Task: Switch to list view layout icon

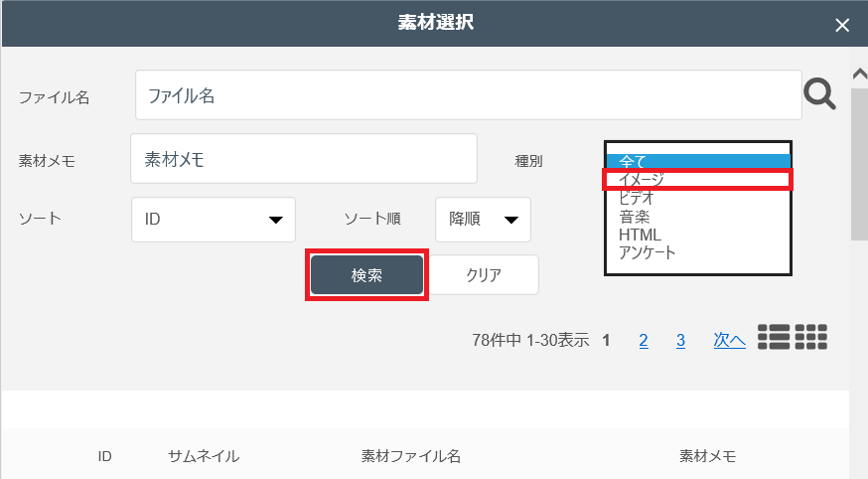Action: coord(774,338)
